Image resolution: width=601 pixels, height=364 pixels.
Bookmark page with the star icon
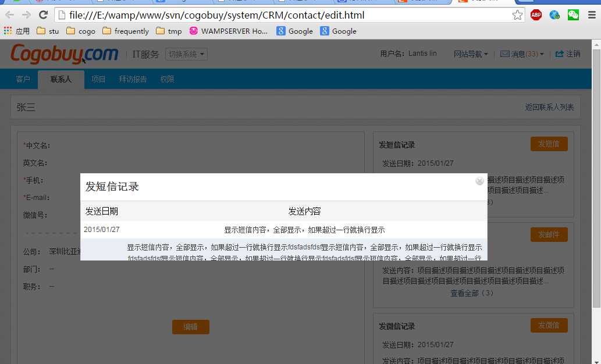click(x=517, y=15)
